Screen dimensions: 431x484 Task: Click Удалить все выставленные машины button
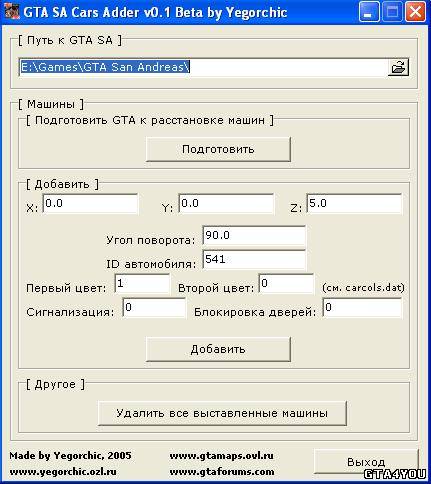coord(222,413)
